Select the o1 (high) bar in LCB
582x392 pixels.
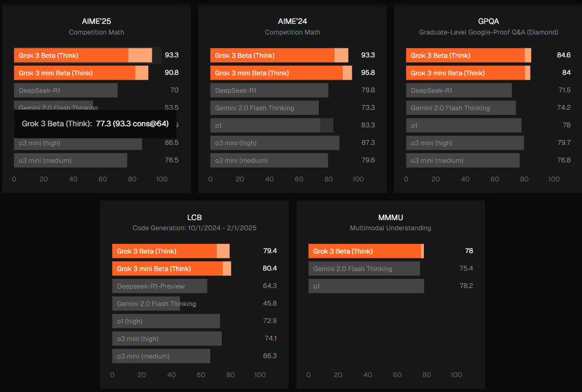[166, 321]
